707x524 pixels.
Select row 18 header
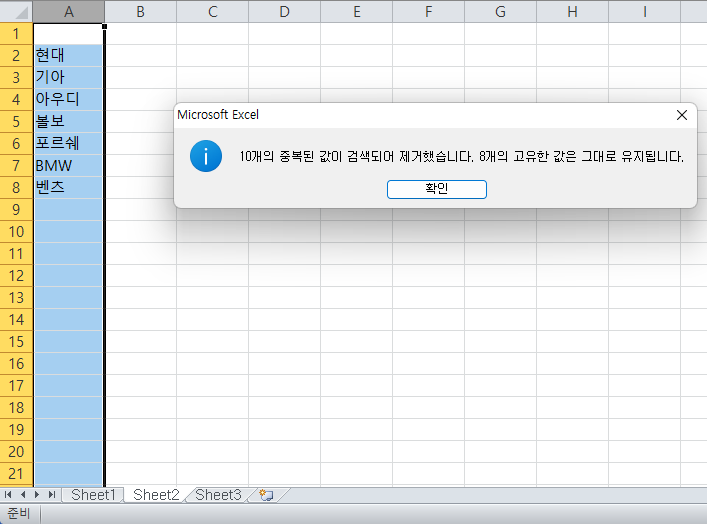click(x=16, y=408)
